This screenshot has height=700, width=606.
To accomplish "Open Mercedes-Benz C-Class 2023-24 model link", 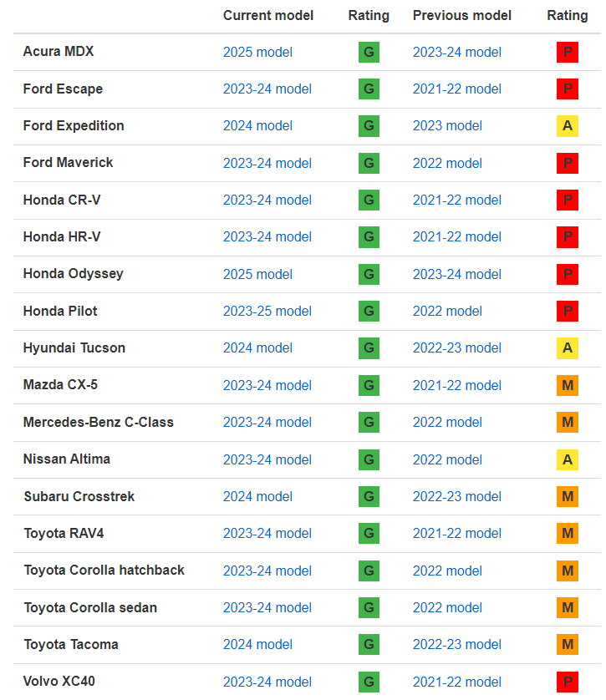I will click(x=267, y=423).
